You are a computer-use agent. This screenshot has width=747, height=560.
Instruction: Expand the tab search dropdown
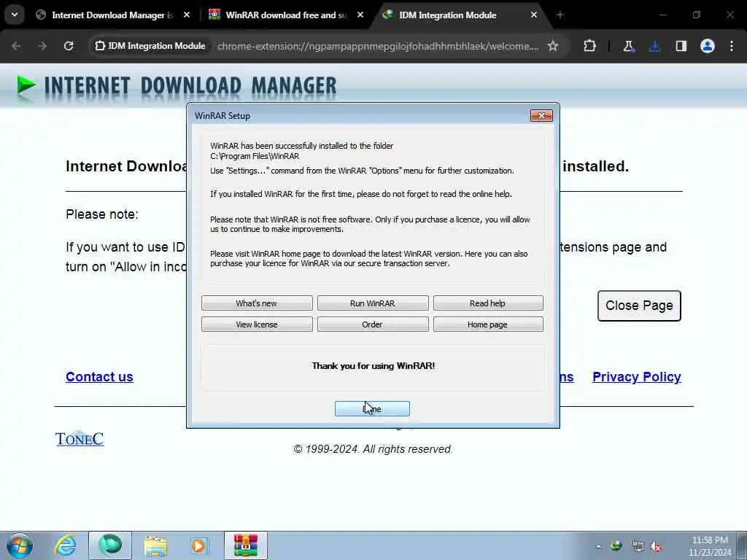pyautogui.click(x=15, y=15)
